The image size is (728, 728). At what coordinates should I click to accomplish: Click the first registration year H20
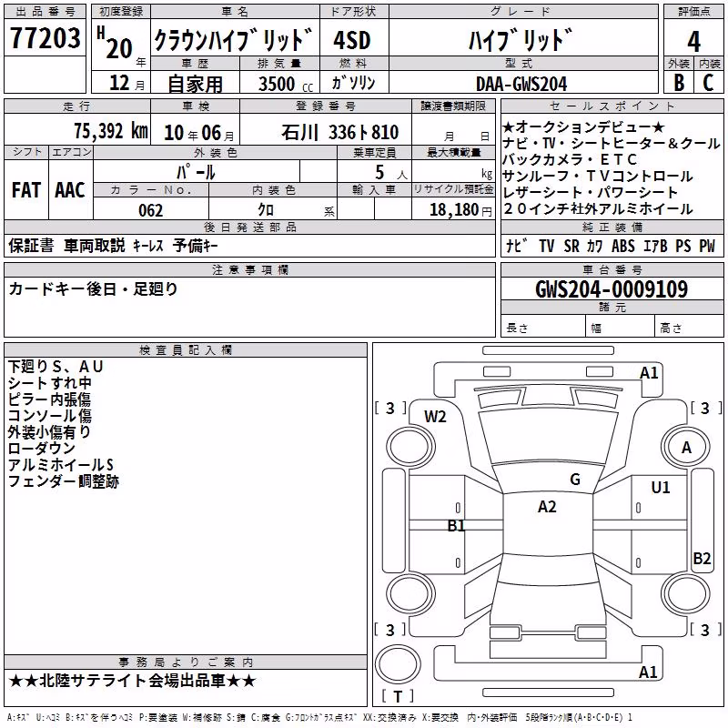(x=116, y=43)
